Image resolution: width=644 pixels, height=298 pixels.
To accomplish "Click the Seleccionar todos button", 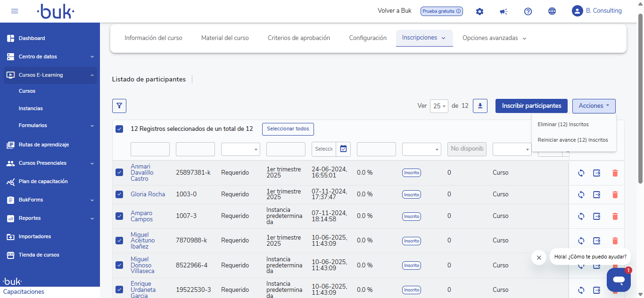I will tap(288, 129).
